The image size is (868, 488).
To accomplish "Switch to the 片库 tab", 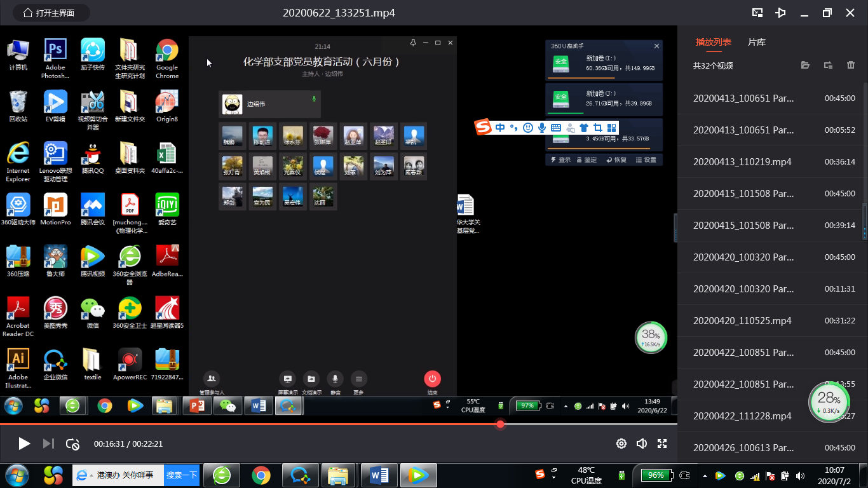I will click(x=757, y=42).
